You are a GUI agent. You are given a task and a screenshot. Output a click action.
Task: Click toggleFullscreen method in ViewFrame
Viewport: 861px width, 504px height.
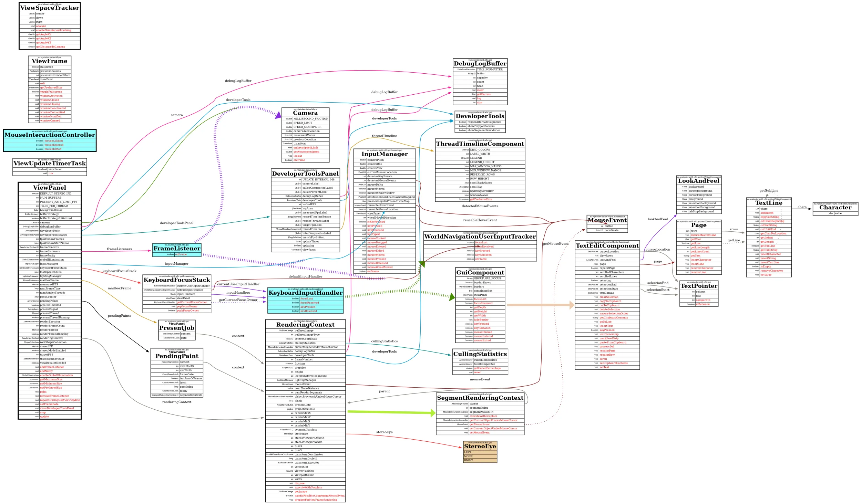coord(51,92)
